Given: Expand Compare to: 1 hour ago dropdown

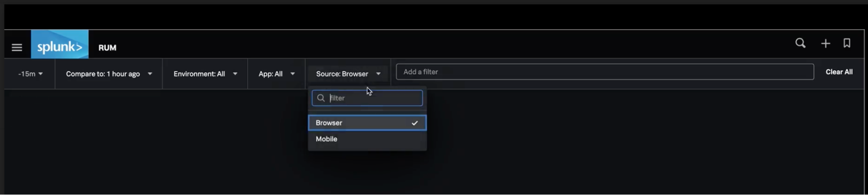Looking at the screenshot, I should (x=109, y=74).
